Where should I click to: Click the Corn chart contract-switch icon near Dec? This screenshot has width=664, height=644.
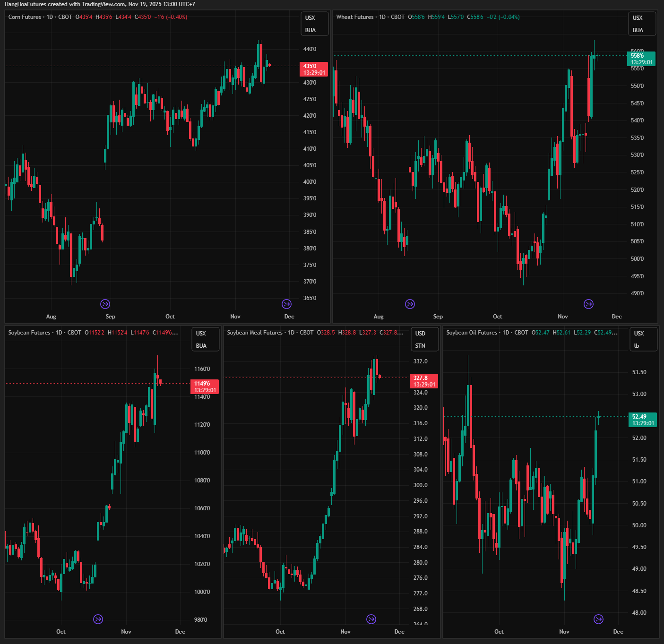[286, 304]
